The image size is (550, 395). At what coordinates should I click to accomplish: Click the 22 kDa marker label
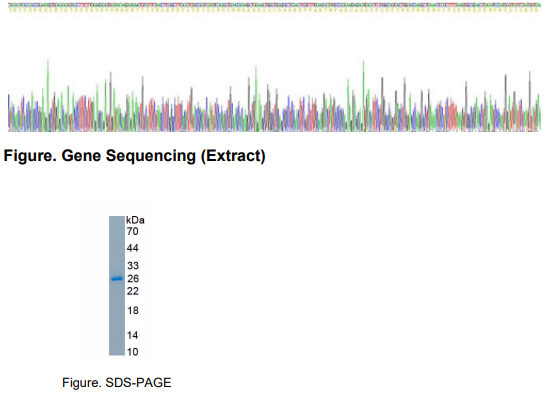pyautogui.click(x=133, y=291)
